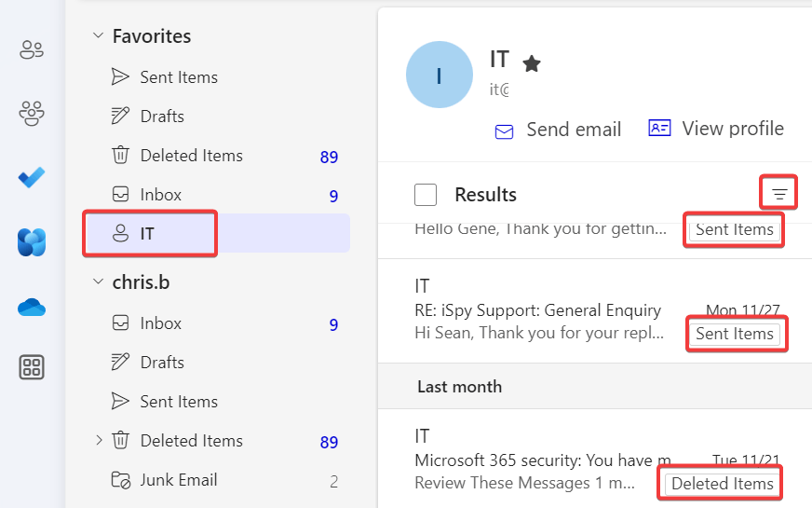
Task: Click the IT contact avatar circle
Action: coord(439,76)
